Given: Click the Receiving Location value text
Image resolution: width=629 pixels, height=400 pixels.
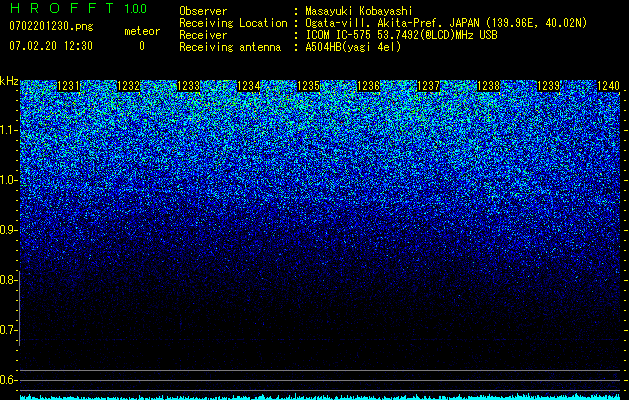Looking at the screenshot, I should pyautogui.click(x=446, y=23).
